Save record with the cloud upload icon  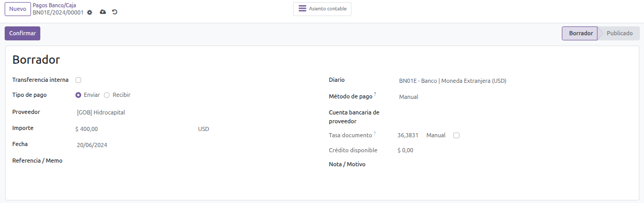point(102,12)
